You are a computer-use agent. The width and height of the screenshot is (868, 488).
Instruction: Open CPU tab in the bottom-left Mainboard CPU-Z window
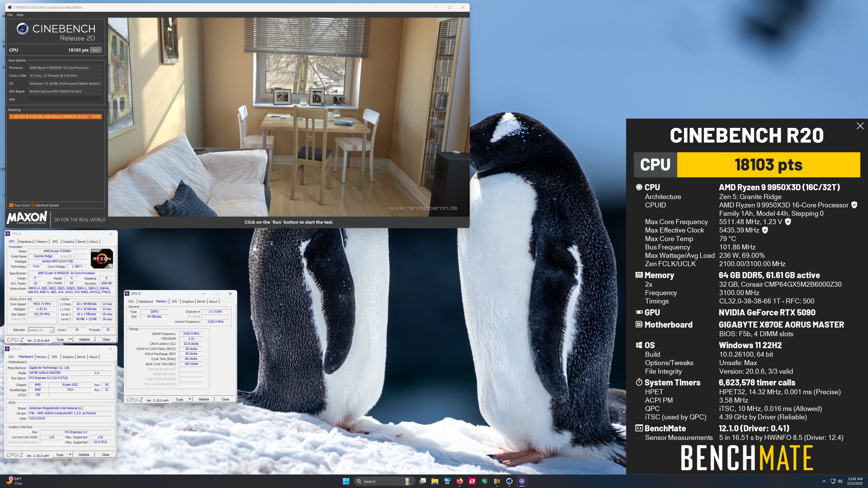(x=11, y=357)
